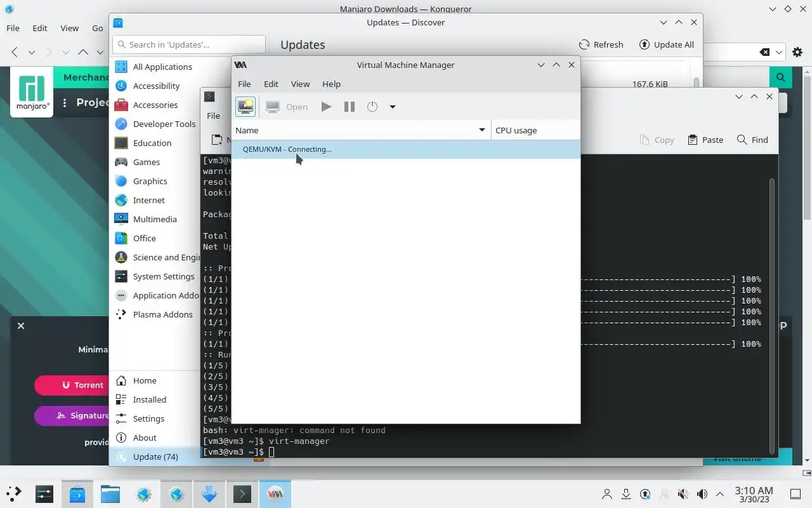Open Settings page in Discover
Viewport: 812px width, 508px height.
click(x=155, y=418)
